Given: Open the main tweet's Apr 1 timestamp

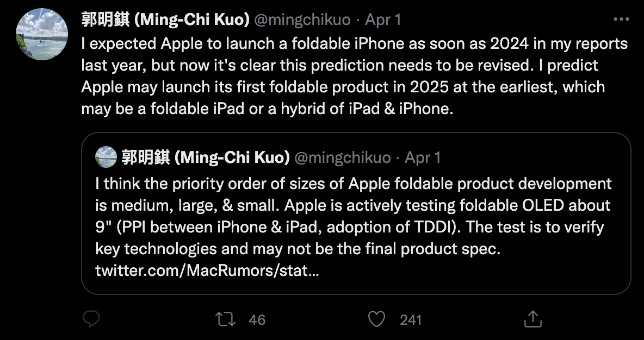Looking at the screenshot, I should 383,20.
